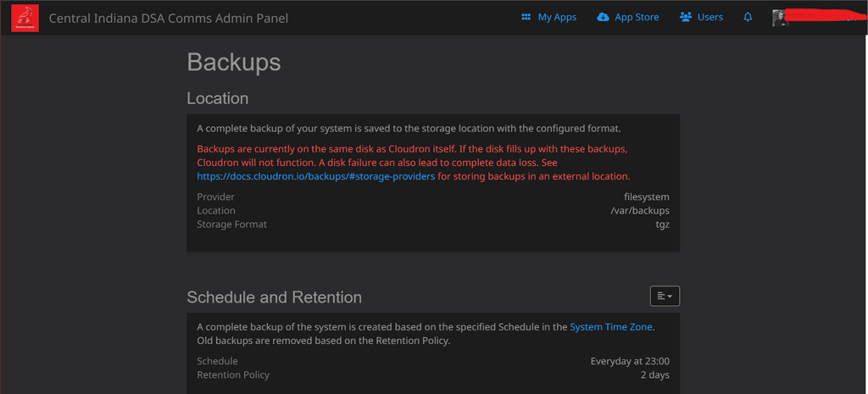Click the red Cloudron instance logo

(25, 18)
